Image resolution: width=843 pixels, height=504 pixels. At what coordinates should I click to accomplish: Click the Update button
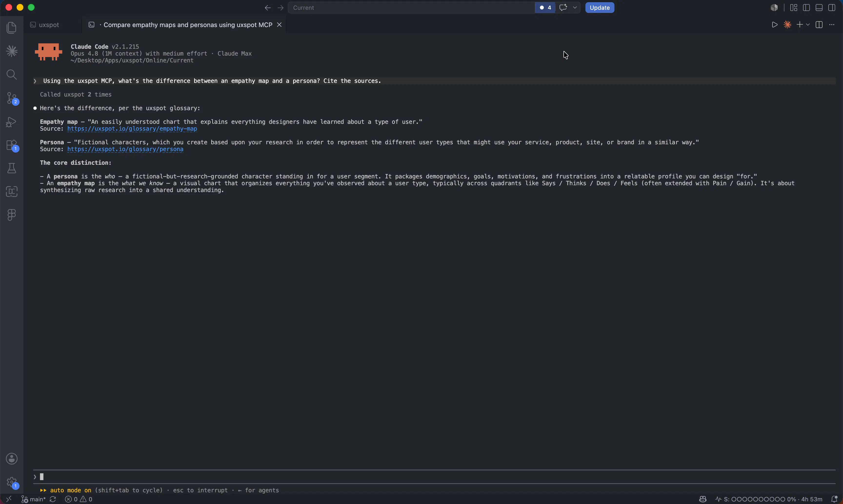(600, 8)
